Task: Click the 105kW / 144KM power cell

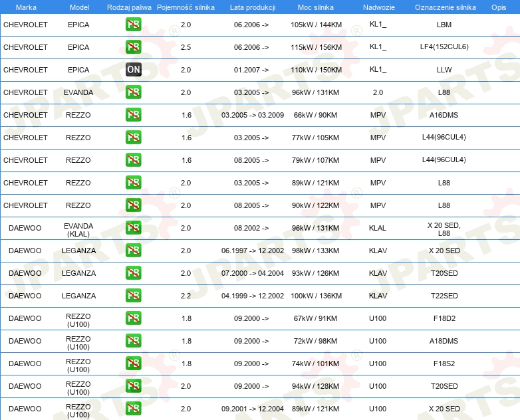Action: click(x=316, y=25)
